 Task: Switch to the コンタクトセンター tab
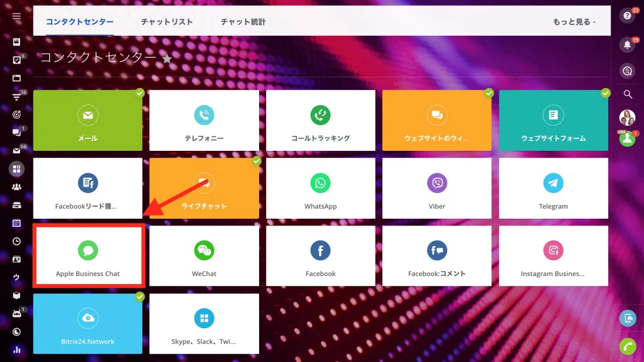coord(80,22)
